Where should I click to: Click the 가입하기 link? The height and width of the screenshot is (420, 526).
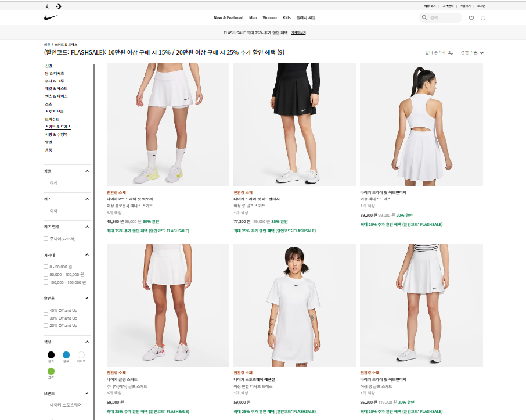pyautogui.click(x=465, y=6)
